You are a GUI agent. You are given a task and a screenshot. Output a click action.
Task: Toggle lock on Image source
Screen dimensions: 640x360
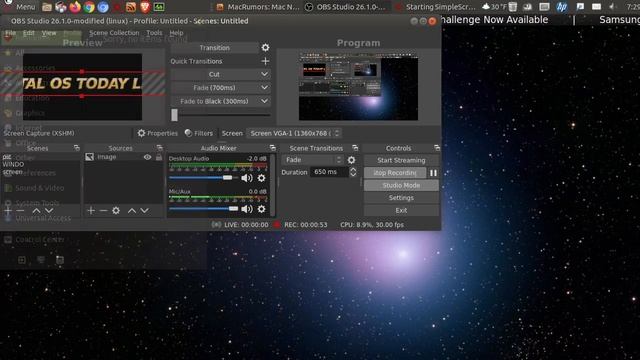(159, 157)
